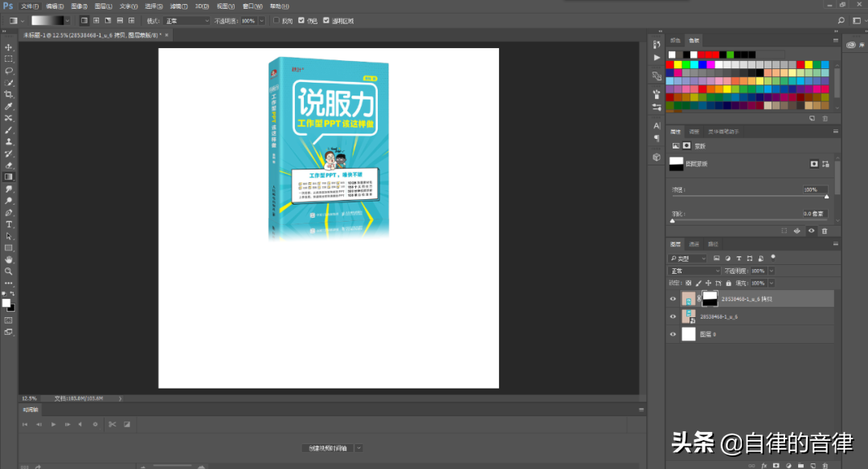This screenshot has width=868, height=469.
Task: Select the Zoom tool
Action: pyautogui.click(x=8, y=271)
